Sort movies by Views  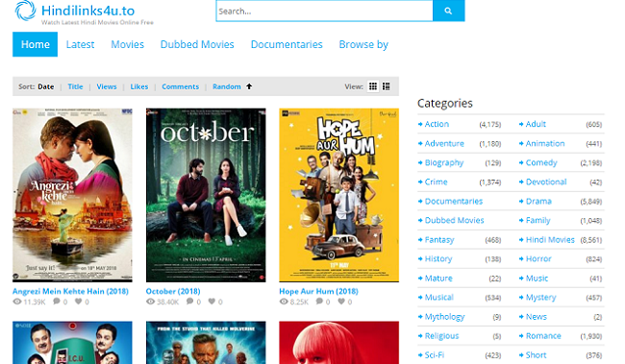tap(107, 86)
